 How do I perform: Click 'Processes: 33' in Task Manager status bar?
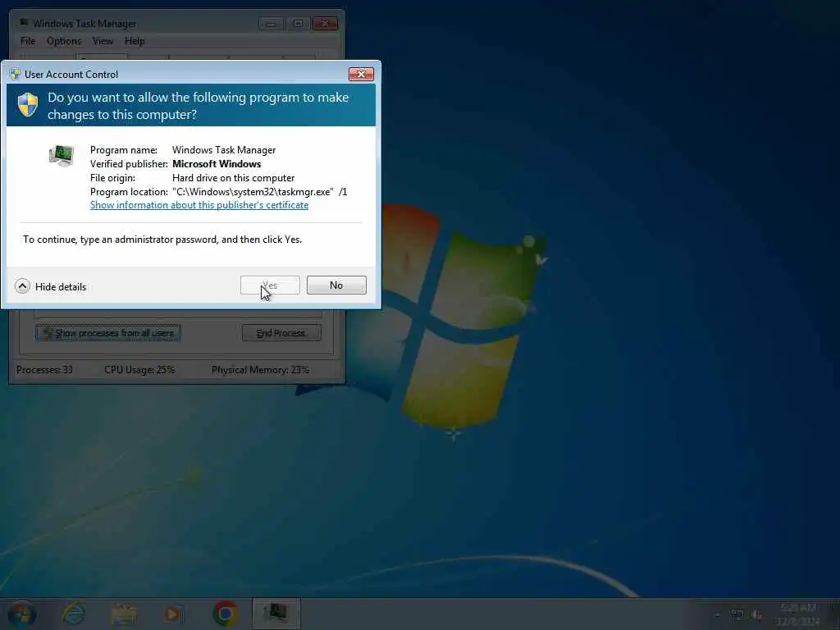point(44,370)
